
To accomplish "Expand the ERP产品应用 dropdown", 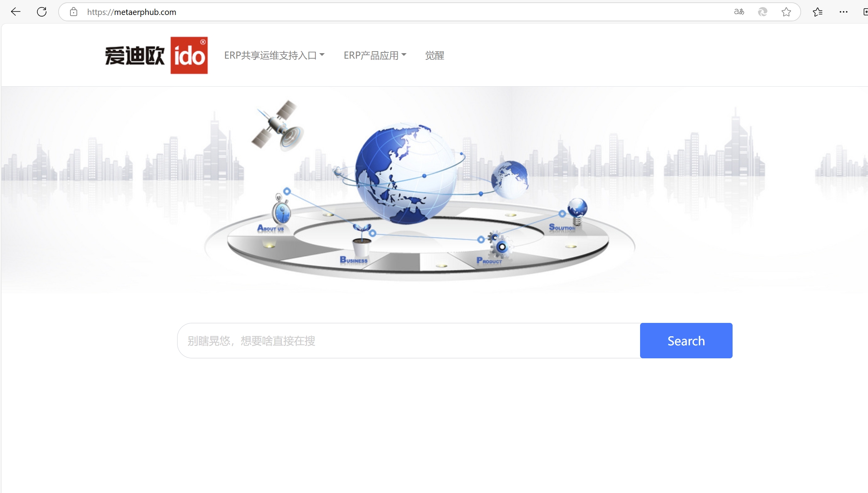I will click(375, 56).
